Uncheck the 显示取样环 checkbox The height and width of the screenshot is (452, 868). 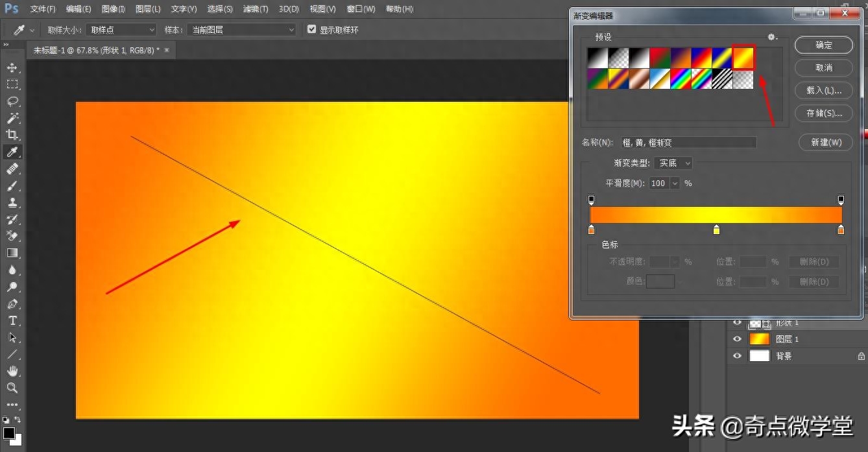(312, 30)
